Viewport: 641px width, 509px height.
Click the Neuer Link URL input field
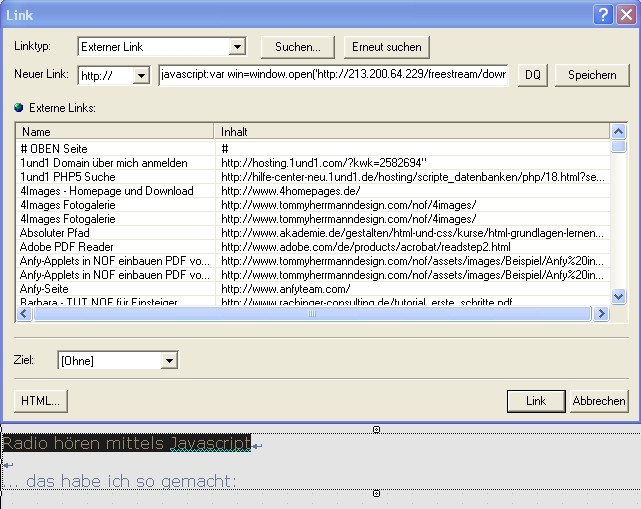333,76
